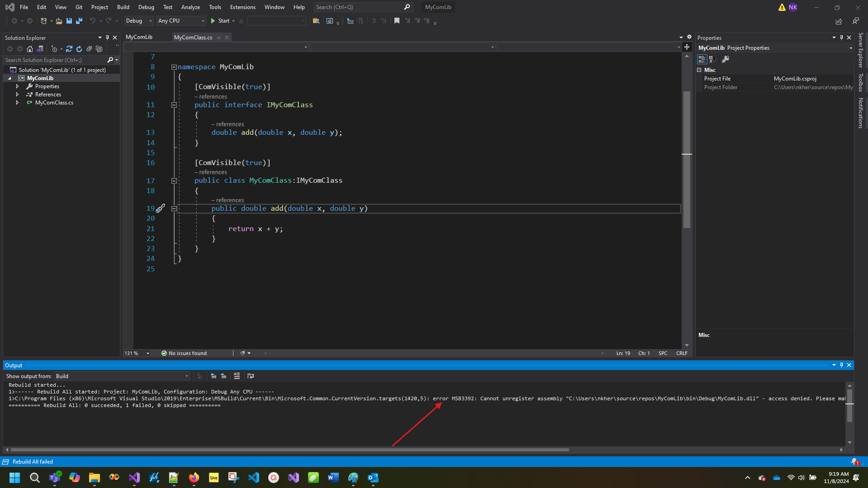868x488 pixels.
Task: Collapse the MyComClass class code block
Action: [x=174, y=180]
